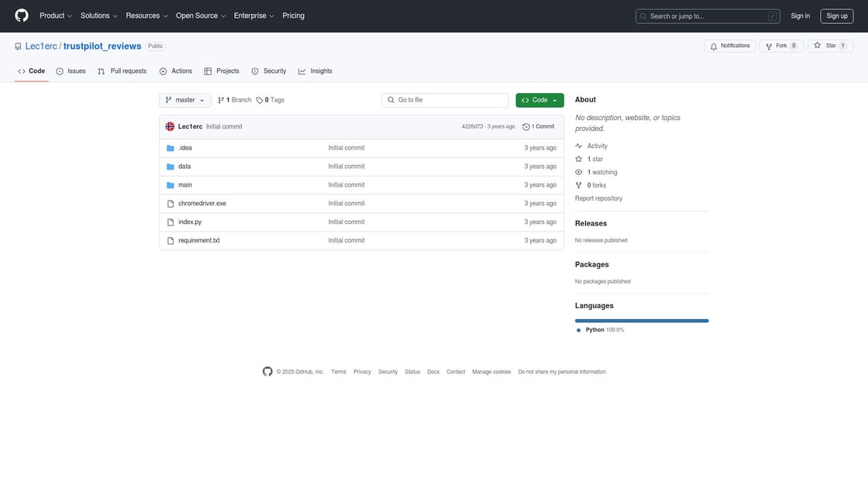
Task: Click Report repository link
Action: (x=598, y=198)
